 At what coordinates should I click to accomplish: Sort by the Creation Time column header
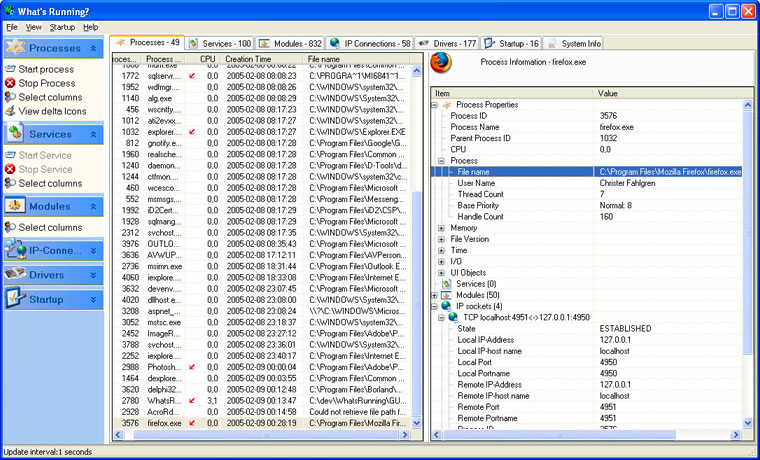click(x=261, y=59)
